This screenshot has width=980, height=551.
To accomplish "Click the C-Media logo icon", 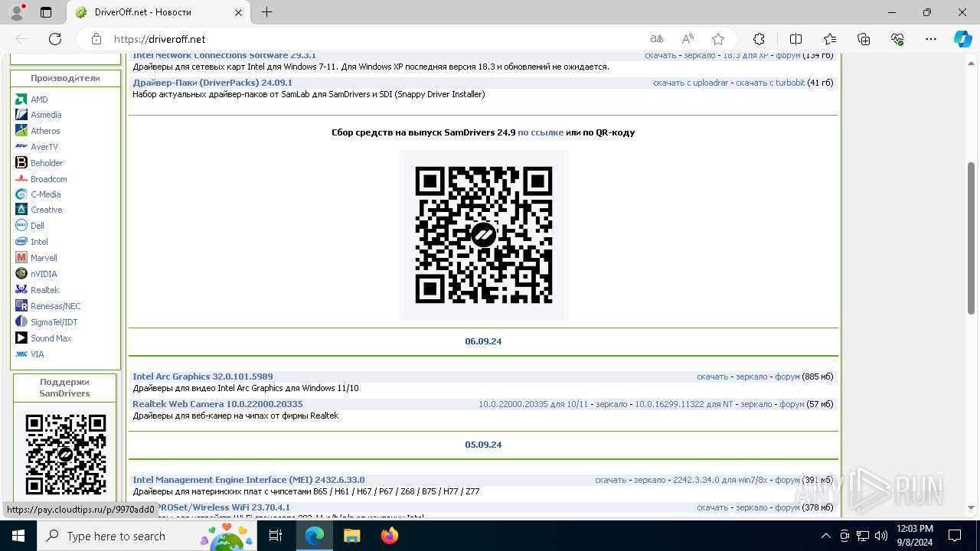I will [x=21, y=194].
